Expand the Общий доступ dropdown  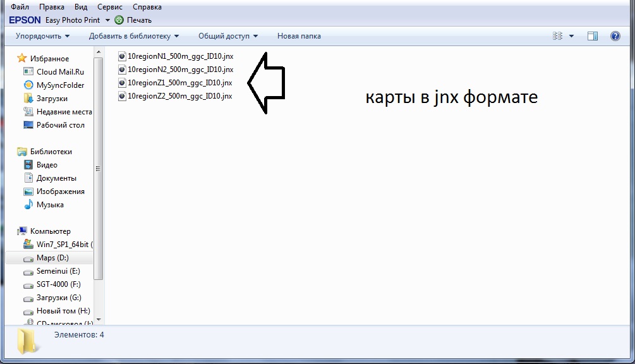[x=228, y=36]
